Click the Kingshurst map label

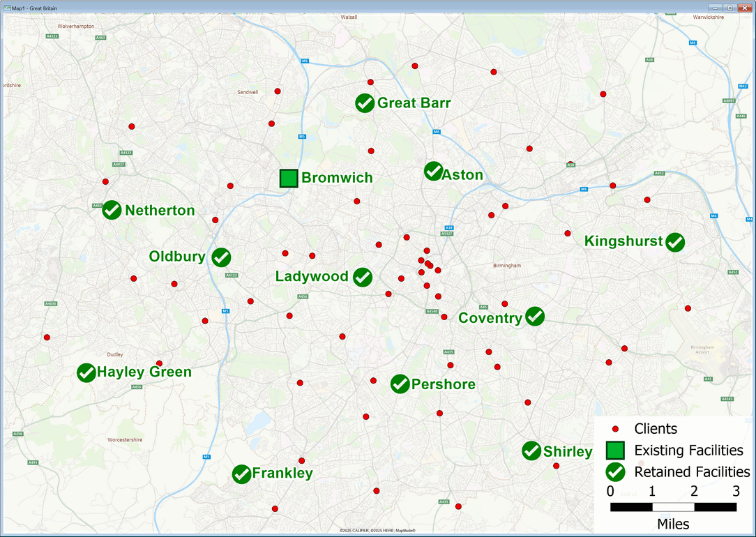point(624,241)
